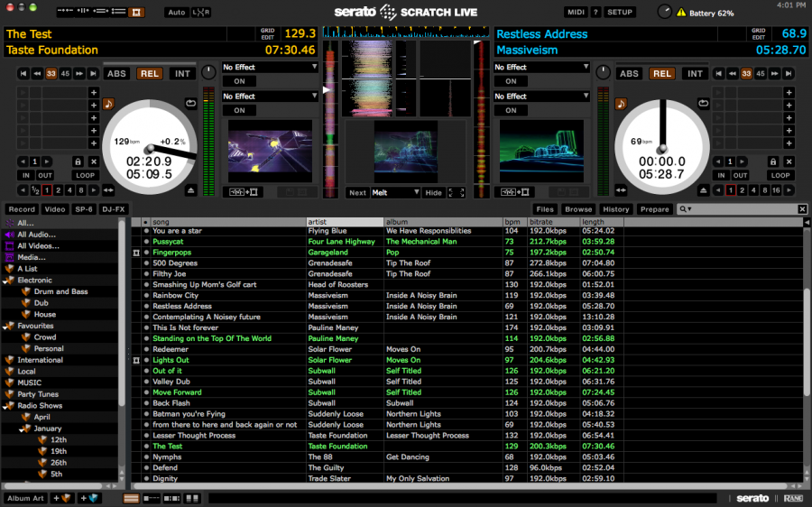Screen dimensions: 812x507
Task: Open right deck second effect dropdown
Action: [x=541, y=96]
